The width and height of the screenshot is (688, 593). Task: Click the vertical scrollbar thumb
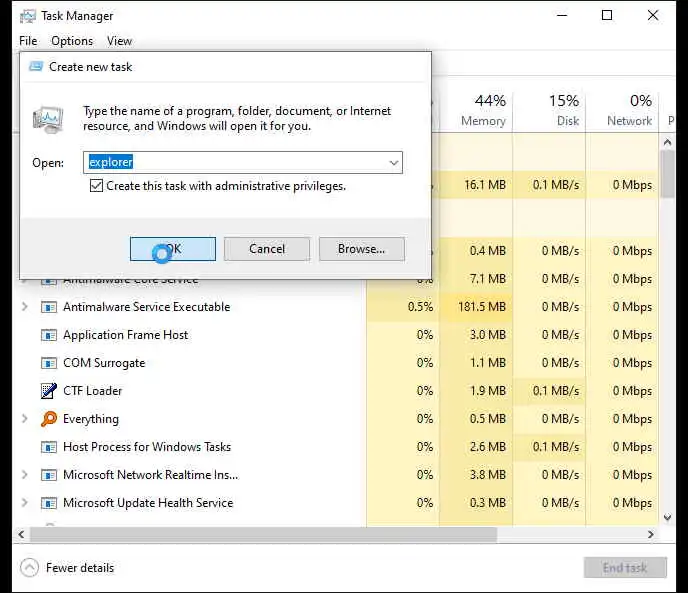pos(667,174)
